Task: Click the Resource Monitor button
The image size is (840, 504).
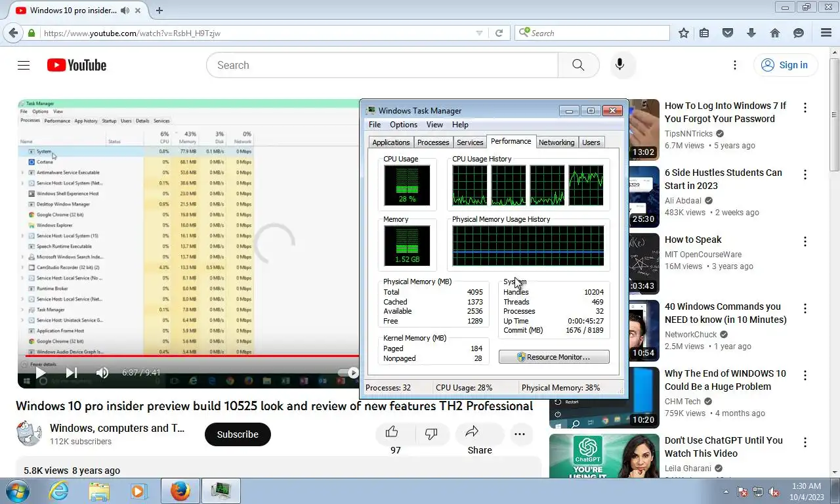Action: pos(554,357)
